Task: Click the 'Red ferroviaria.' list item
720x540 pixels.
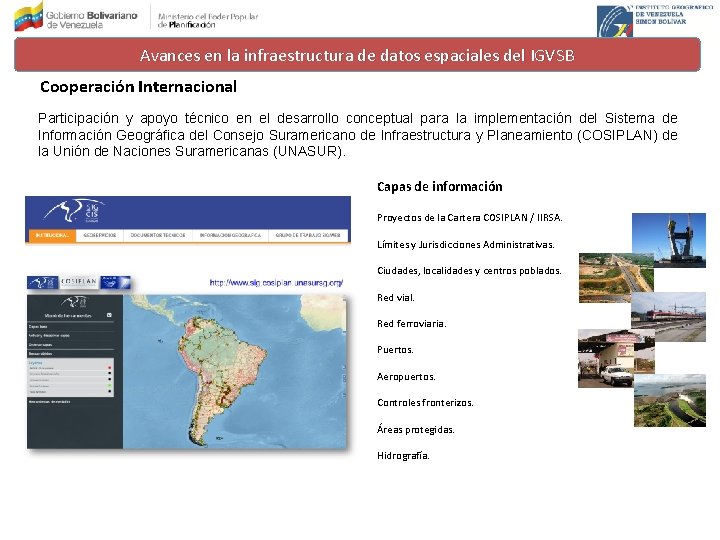Action: point(411,324)
